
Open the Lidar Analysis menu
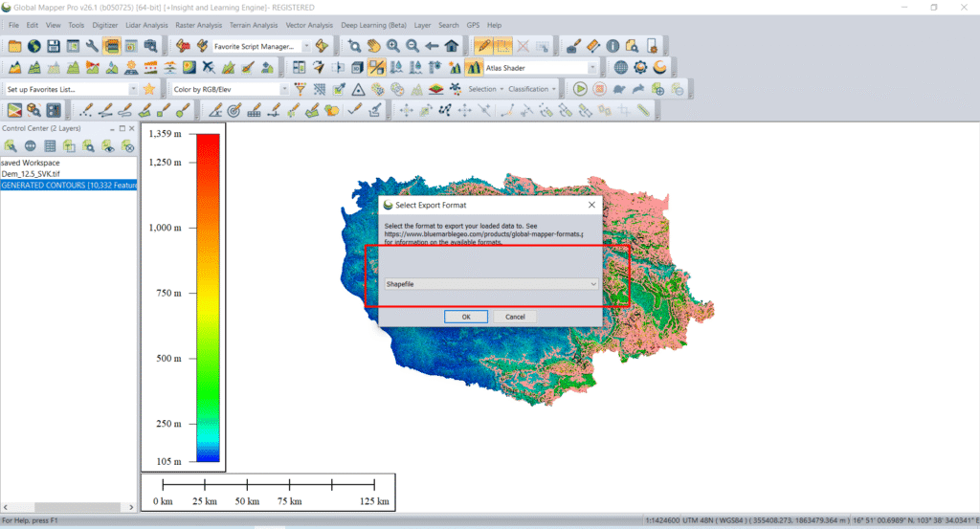146,25
